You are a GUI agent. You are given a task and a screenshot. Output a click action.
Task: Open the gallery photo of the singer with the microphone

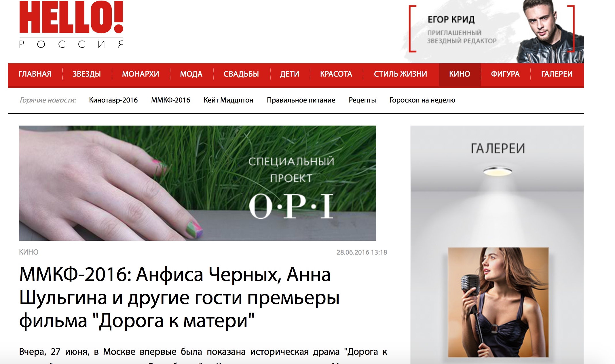tap(498, 302)
